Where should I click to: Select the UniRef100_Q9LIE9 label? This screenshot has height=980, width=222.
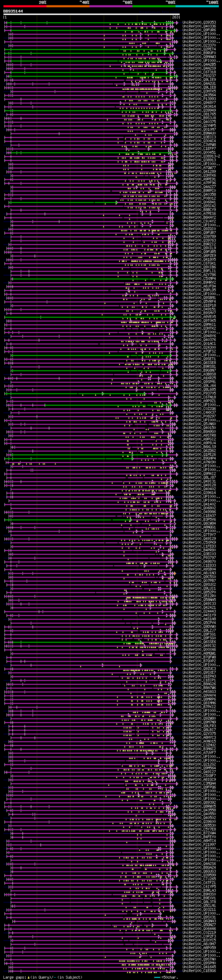tap(199, 80)
